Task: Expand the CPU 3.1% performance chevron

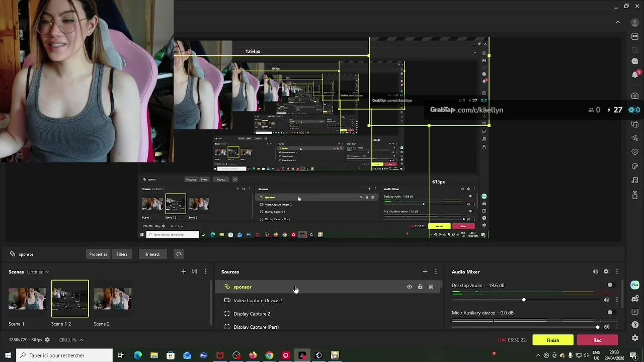Action: (81, 340)
